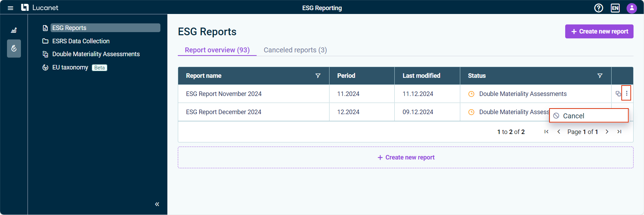Switch to Canceled reports tab

pos(295,50)
